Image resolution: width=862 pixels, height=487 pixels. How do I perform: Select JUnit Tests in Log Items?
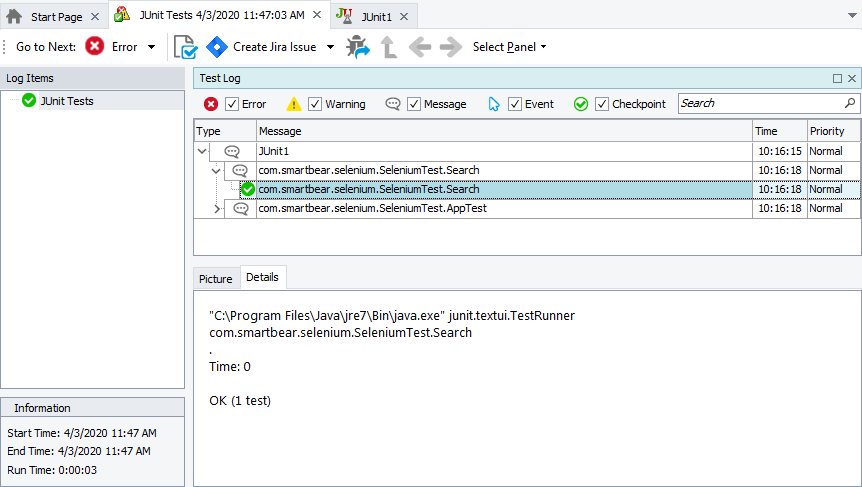coord(66,100)
